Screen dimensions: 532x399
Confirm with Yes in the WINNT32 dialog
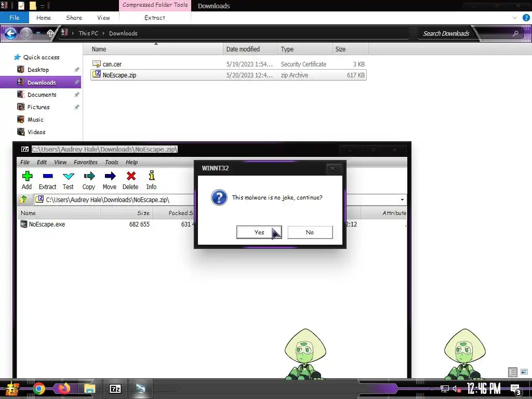click(259, 232)
